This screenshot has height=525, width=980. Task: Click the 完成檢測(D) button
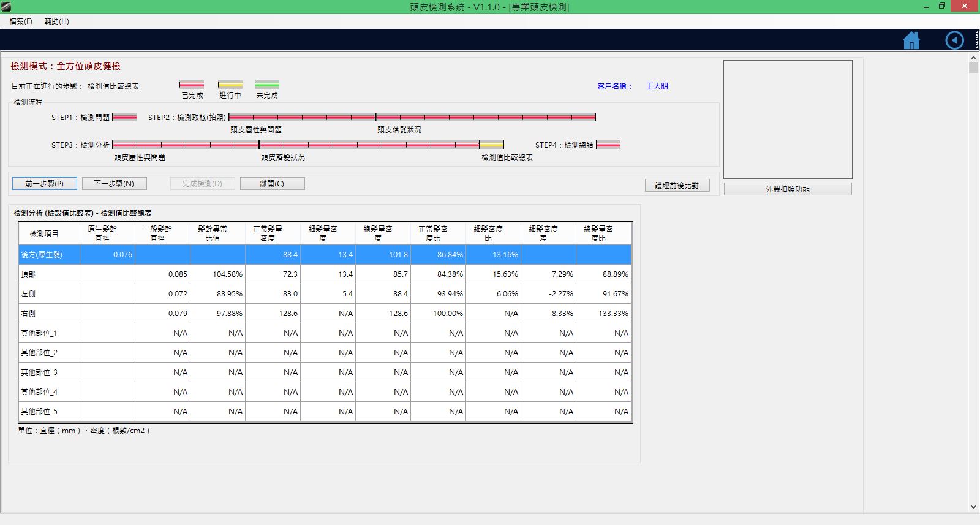202,184
